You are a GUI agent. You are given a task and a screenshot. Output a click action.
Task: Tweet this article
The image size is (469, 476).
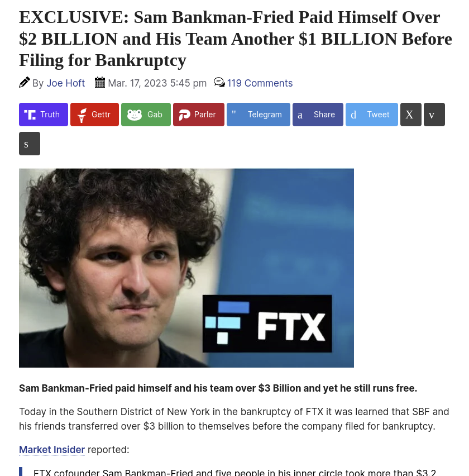pos(372,115)
